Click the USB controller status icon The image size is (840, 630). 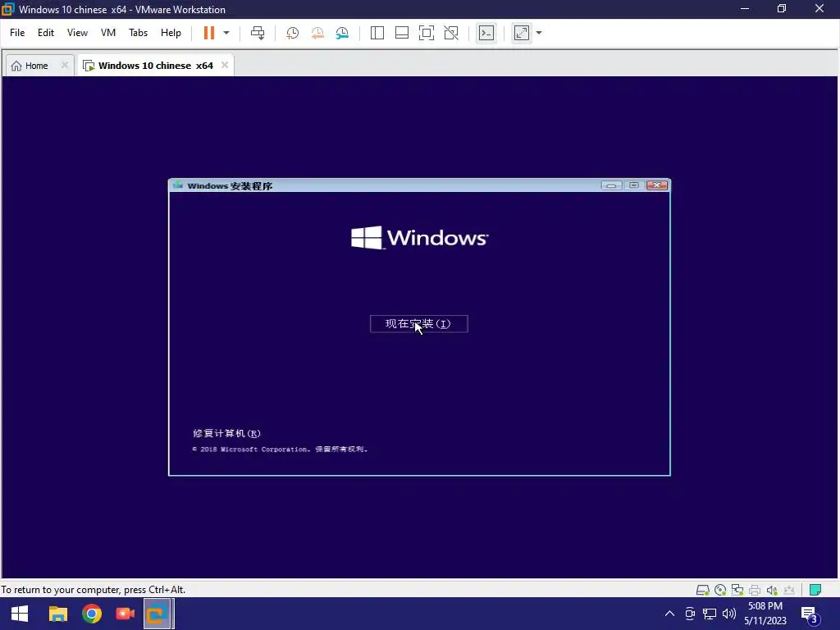pos(789,590)
